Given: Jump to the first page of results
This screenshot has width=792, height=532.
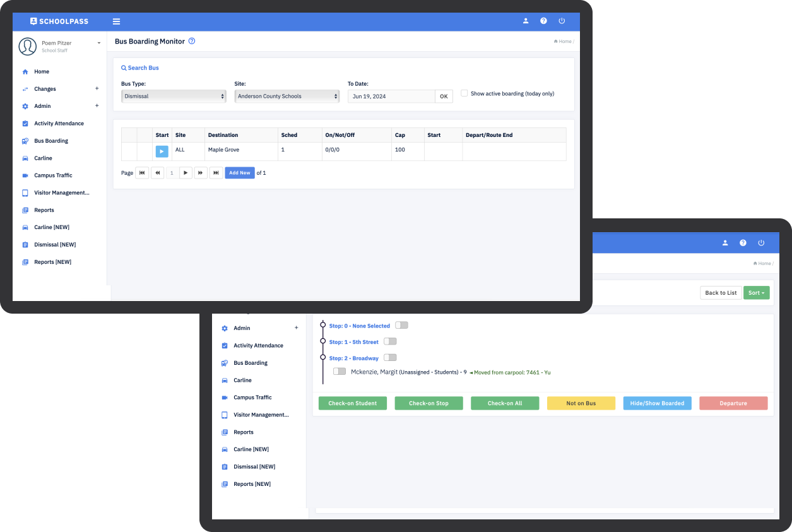Looking at the screenshot, I should (142, 173).
